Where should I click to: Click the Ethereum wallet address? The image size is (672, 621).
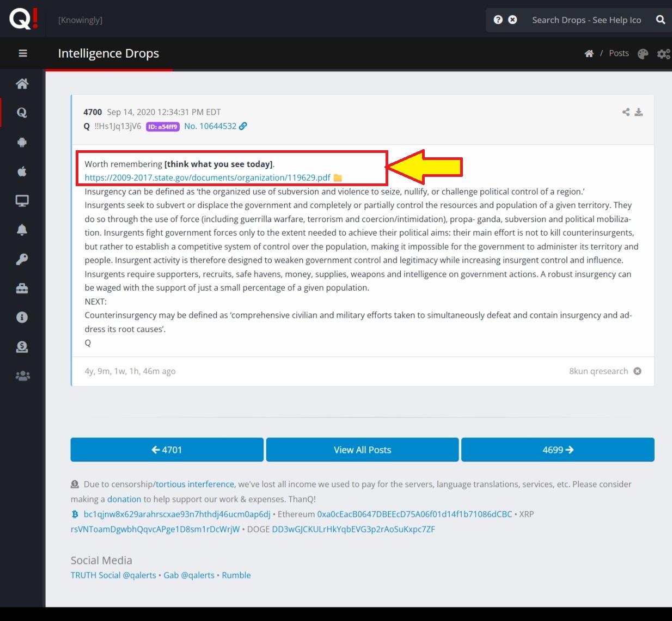coord(415,514)
